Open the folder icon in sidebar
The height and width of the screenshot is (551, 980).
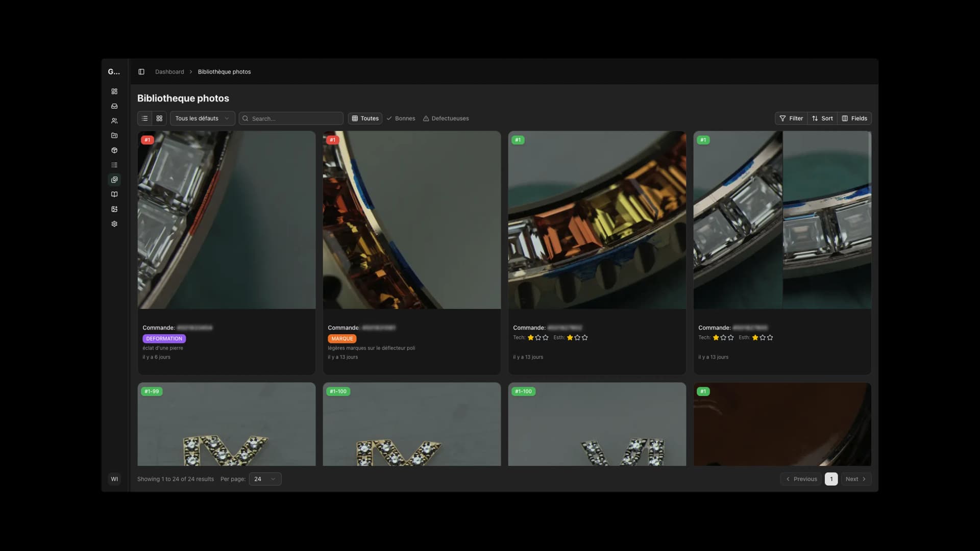[114, 136]
